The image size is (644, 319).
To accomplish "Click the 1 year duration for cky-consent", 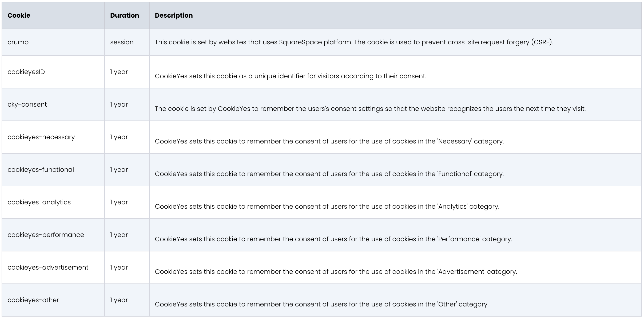I will click(x=119, y=104).
